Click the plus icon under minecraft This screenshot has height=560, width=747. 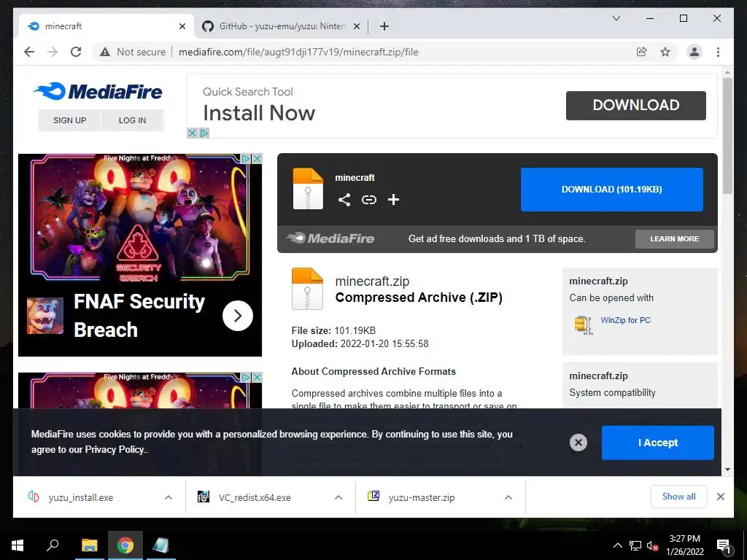point(393,200)
